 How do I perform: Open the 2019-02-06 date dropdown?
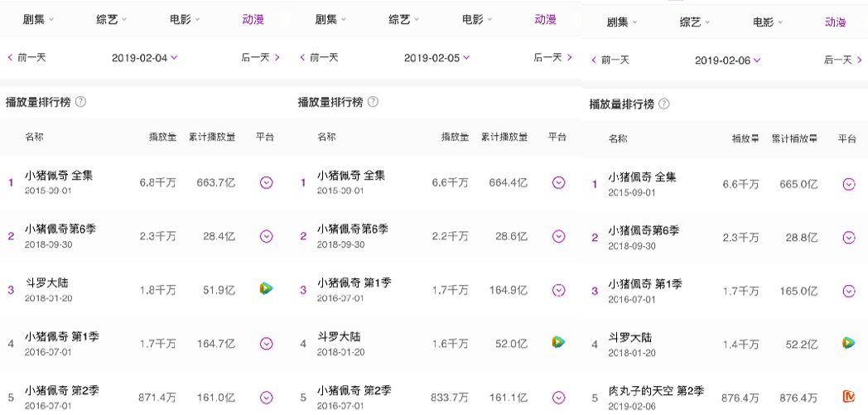pyautogui.click(x=728, y=60)
